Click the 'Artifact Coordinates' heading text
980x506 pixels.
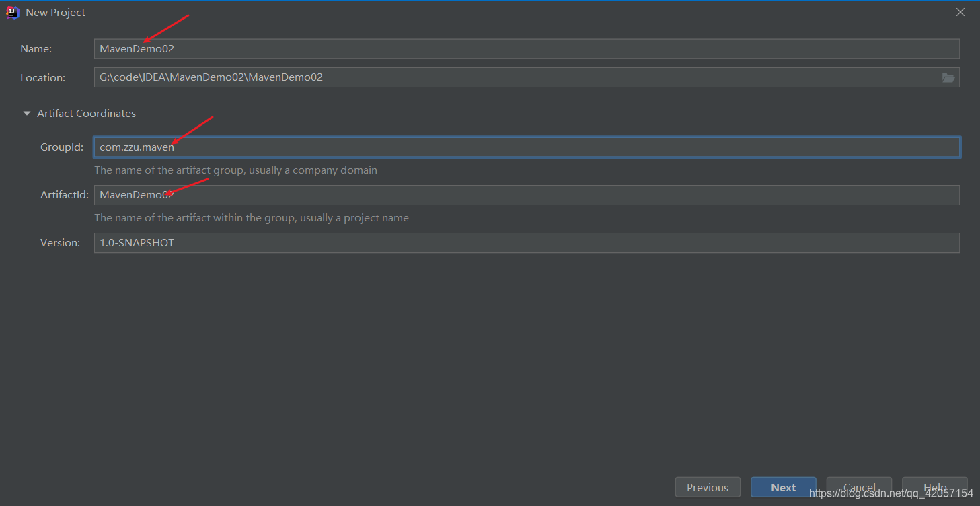(86, 114)
